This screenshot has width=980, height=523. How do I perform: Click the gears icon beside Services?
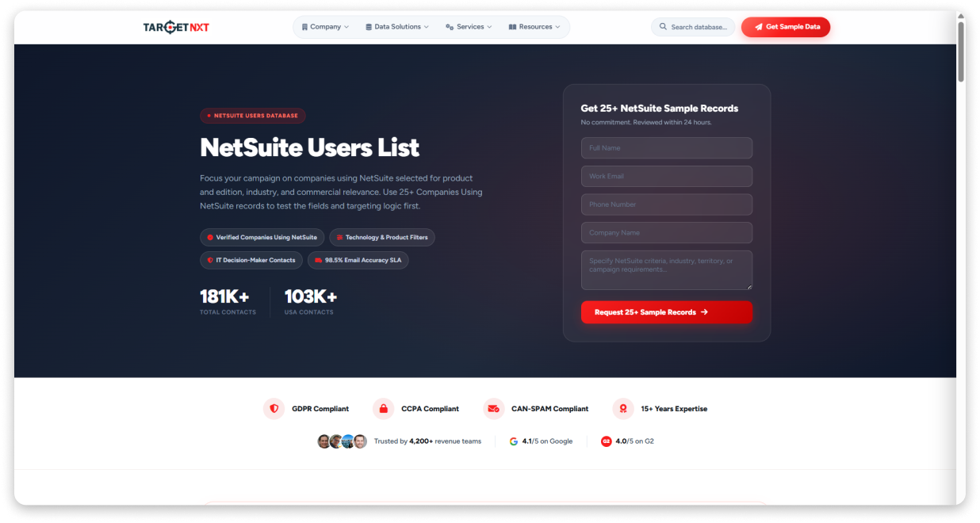click(450, 27)
